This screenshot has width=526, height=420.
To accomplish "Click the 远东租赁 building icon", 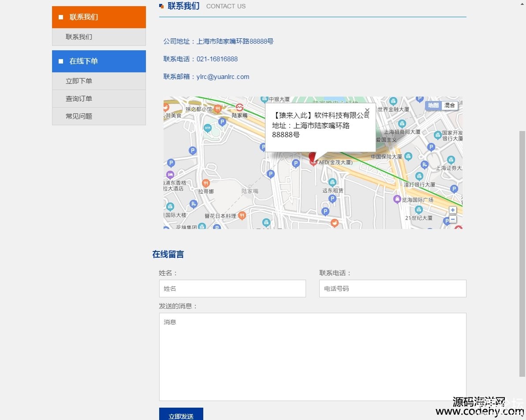I will click(332, 182).
